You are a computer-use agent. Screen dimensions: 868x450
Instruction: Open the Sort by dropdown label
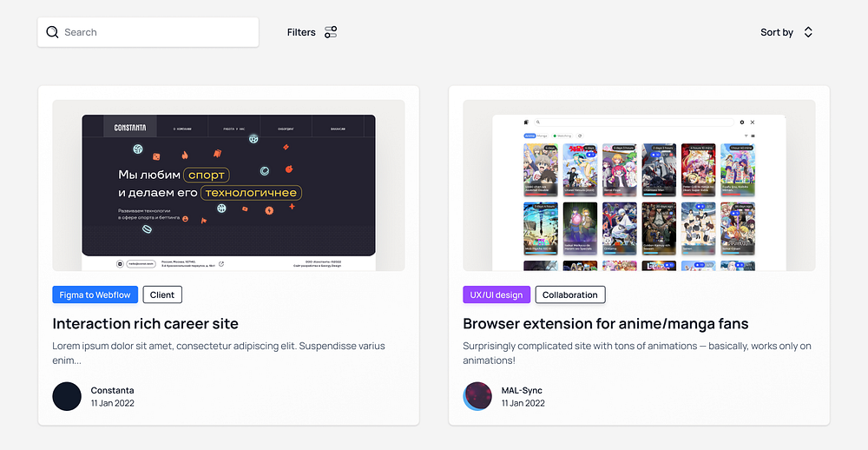pyautogui.click(x=777, y=32)
